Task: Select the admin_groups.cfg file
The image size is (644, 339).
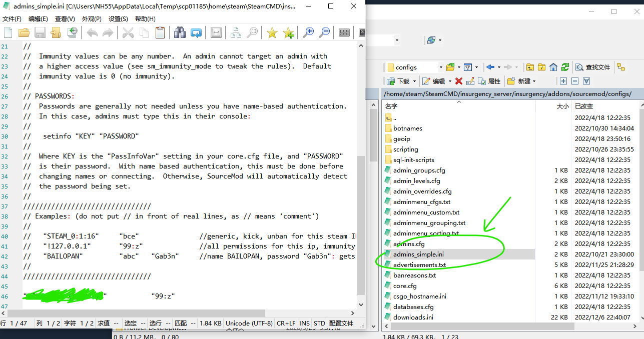Action: click(419, 170)
